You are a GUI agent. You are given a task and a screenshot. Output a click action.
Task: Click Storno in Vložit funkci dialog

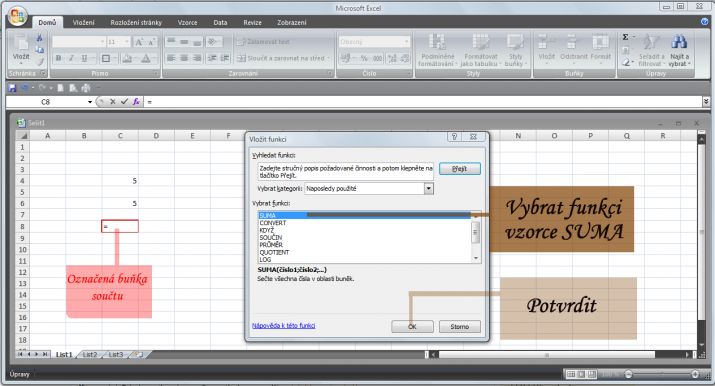460,327
